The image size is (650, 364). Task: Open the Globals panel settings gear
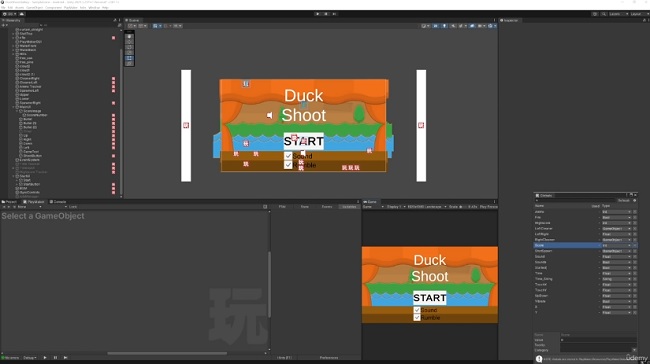click(x=634, y=200)
